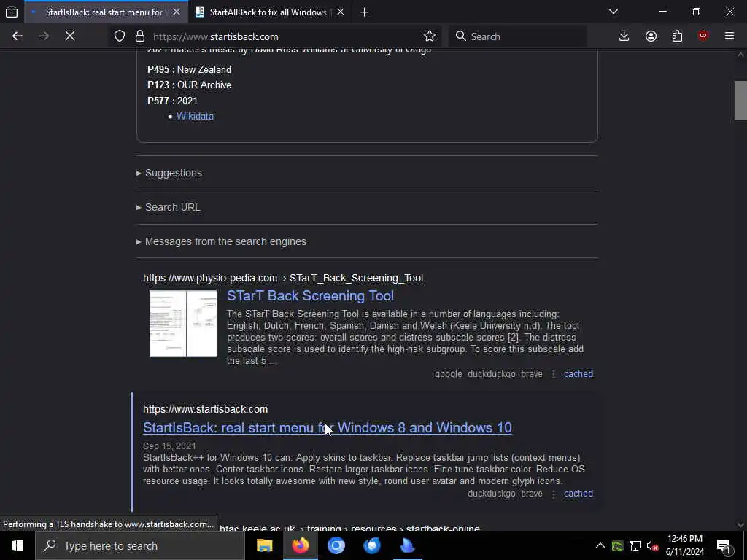The image size is (747, 560).
Task: Open cached copy of StartIsBack result
Action: 578,494
